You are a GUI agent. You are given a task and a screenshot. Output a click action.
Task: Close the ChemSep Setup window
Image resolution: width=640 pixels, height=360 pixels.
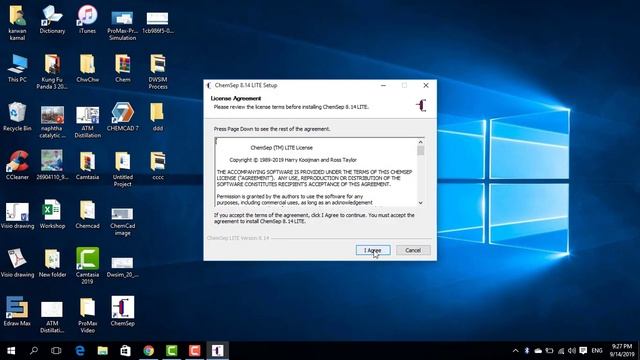(426, 85)
